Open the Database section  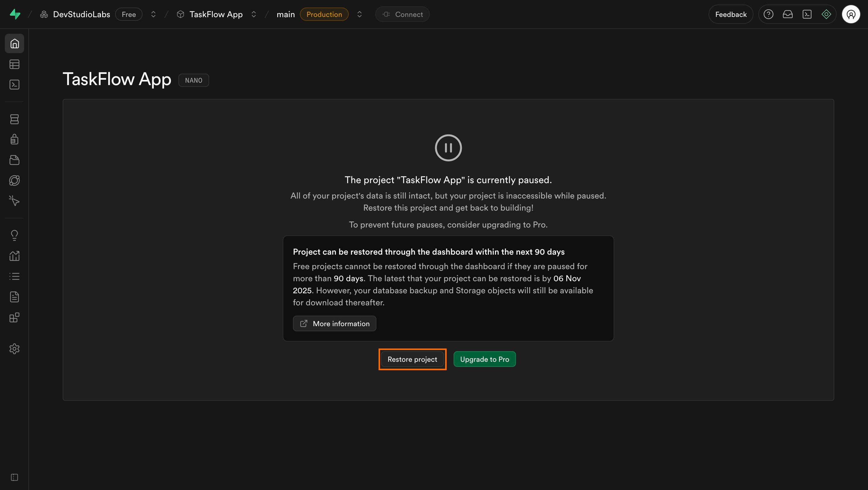pyautogui.click(x=14, y=119)
